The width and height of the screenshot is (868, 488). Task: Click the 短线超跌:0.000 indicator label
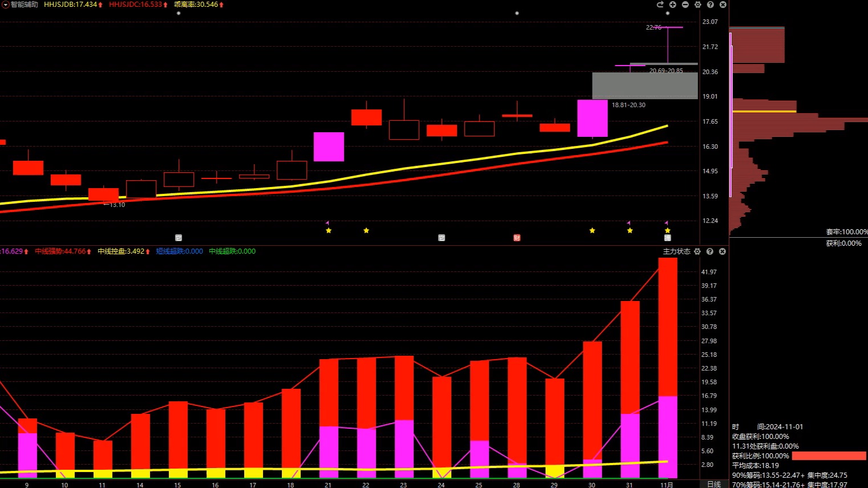[179, 251]
